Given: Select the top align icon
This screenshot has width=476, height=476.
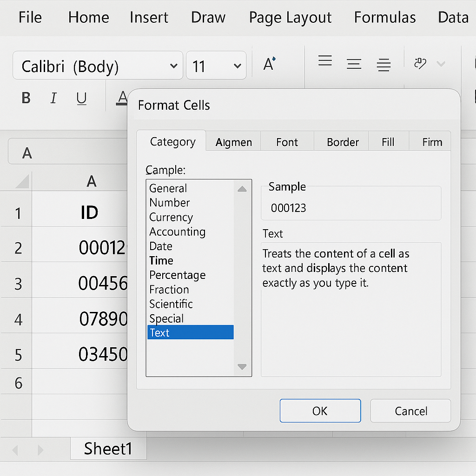Looking at the screenshot, I should coord(325,61).
